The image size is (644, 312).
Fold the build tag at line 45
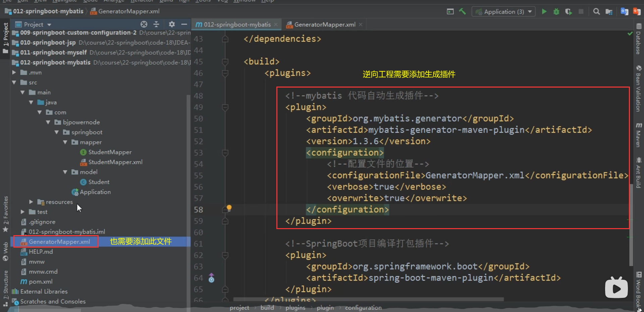(x=225, y=62)
